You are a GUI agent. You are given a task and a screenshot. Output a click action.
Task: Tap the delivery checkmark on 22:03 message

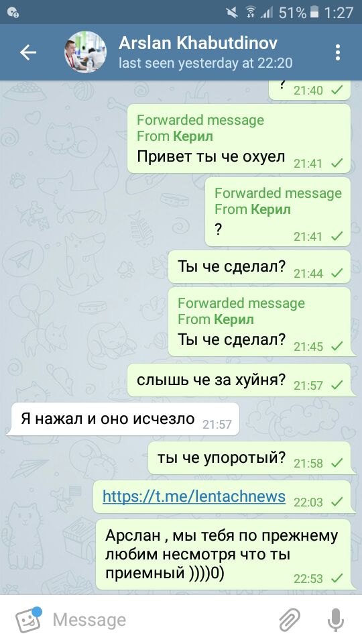(x=337, y=502)
